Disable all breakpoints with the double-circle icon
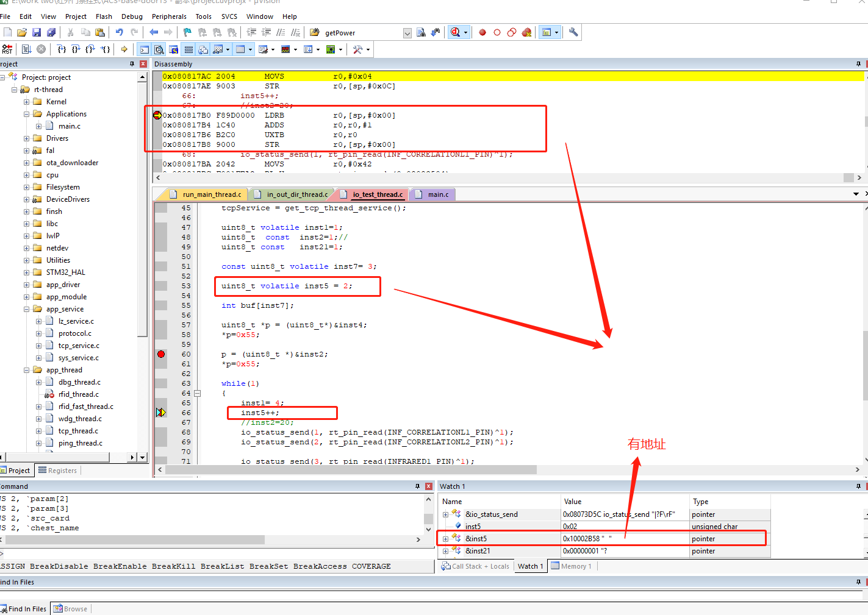Image resolution: width=868 pixels, height=615 pixels. pos(512,32)
